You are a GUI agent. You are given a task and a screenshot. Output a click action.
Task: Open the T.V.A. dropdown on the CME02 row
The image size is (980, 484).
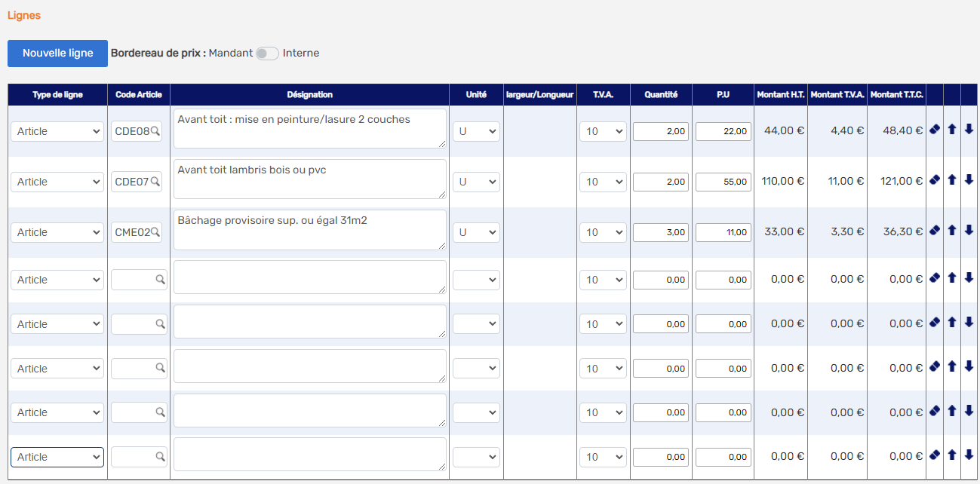(603, 232)
